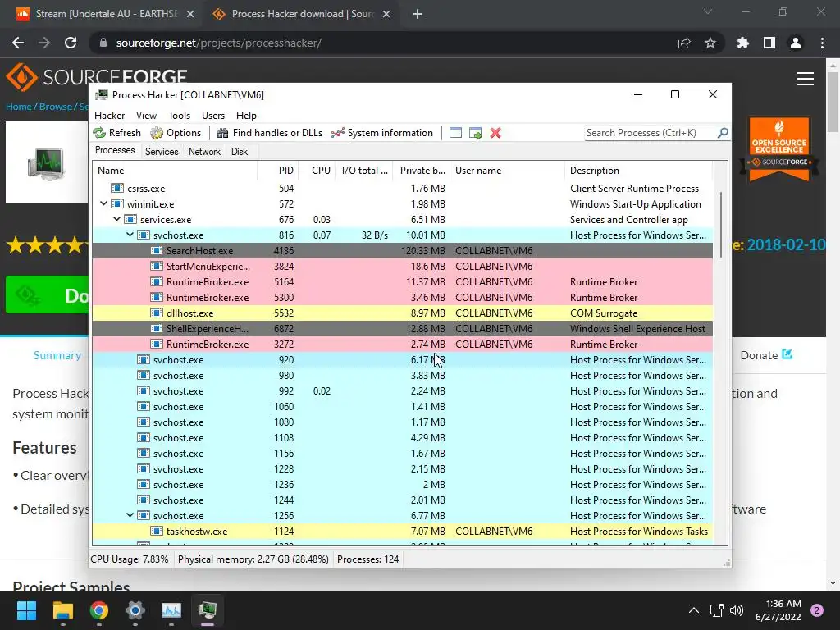Screen dimensions: 840x630
Task: Select the StartMenuExperience process row
Action: click(402, 267)
